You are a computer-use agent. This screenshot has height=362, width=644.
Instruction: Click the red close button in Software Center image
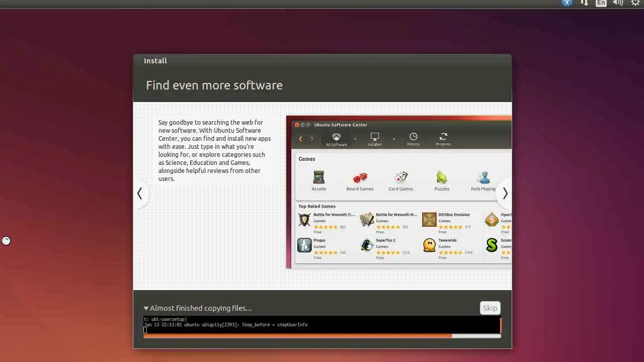point(297,125)
